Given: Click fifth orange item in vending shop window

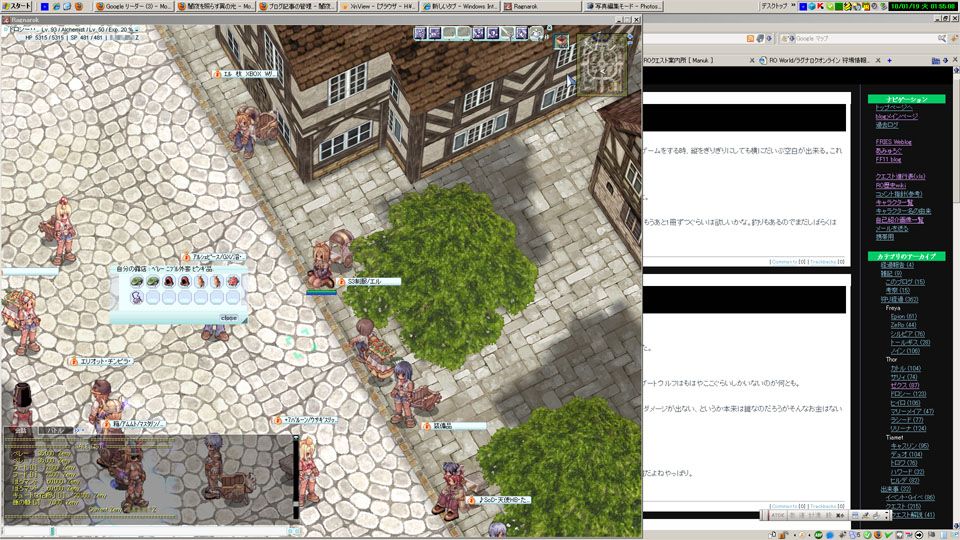Looking at the screenshot, I should click(201, 282).
